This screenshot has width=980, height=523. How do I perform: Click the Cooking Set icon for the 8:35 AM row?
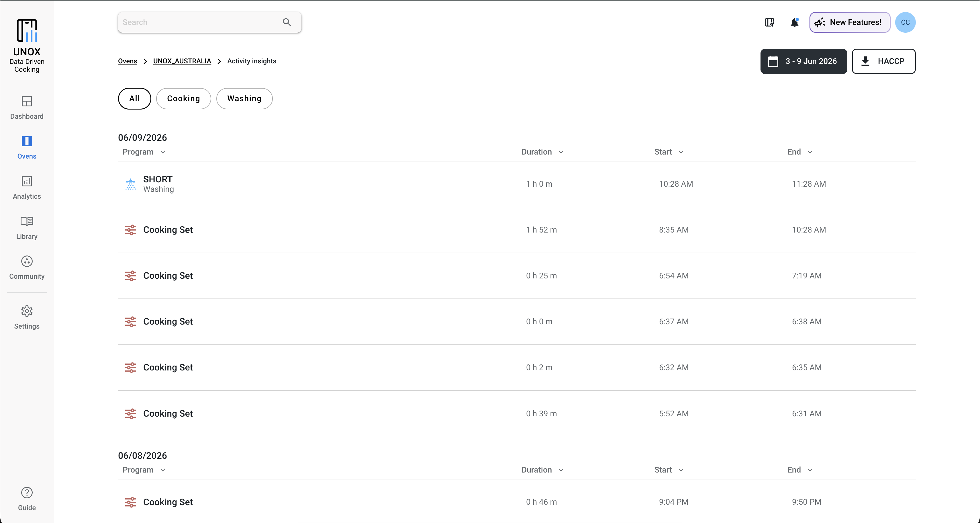(130, 230)
